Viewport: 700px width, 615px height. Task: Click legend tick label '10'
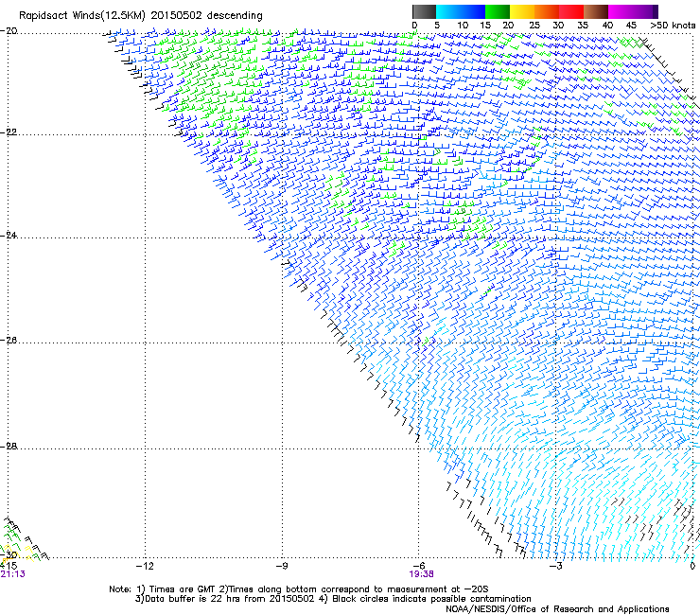pyautogui.click(x=463, y=26)
